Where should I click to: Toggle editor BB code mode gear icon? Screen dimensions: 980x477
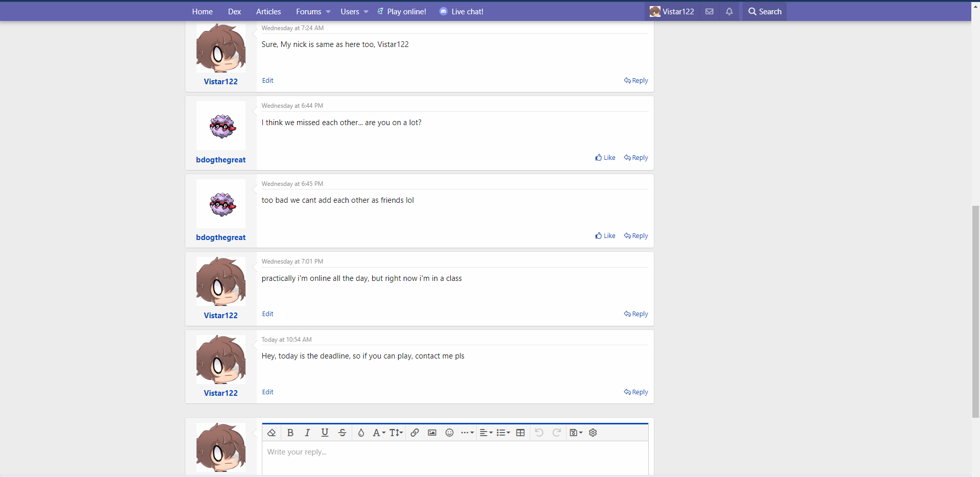click(593, 433)
